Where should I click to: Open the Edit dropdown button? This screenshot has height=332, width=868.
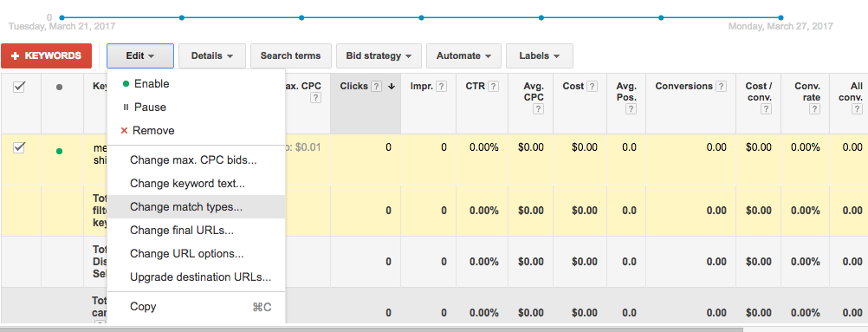tap(140, 56)
